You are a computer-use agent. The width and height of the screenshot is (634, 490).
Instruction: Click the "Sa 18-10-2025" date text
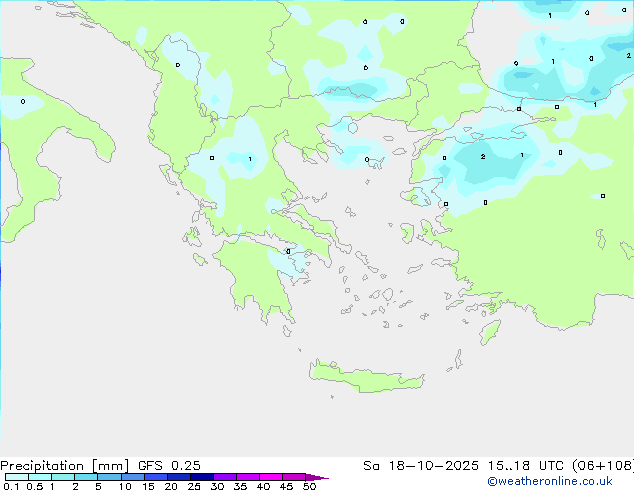pos(421,466)
